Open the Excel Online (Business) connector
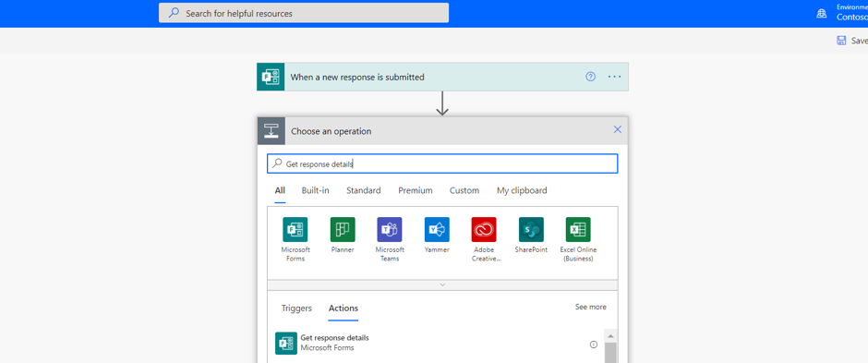The height and width of the screenshot is (363, 868). coord(578,229)
